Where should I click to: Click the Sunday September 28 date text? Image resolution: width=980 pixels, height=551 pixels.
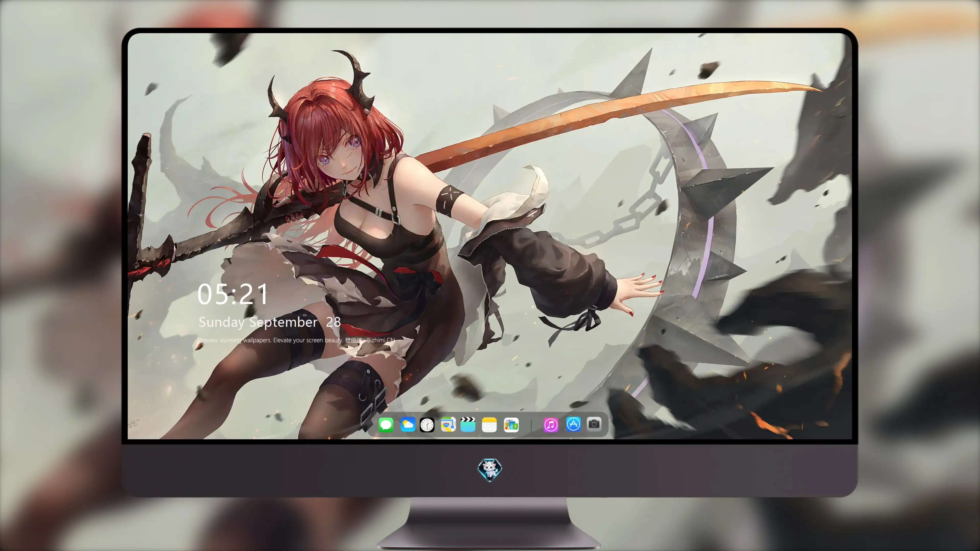click(x=269, y=322)
